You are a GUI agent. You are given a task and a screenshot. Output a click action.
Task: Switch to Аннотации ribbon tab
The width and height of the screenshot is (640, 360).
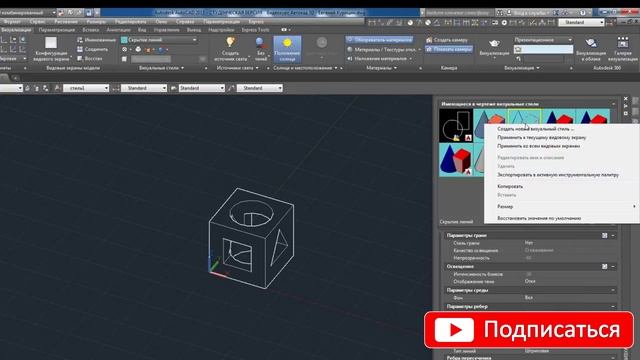point(118,30)
